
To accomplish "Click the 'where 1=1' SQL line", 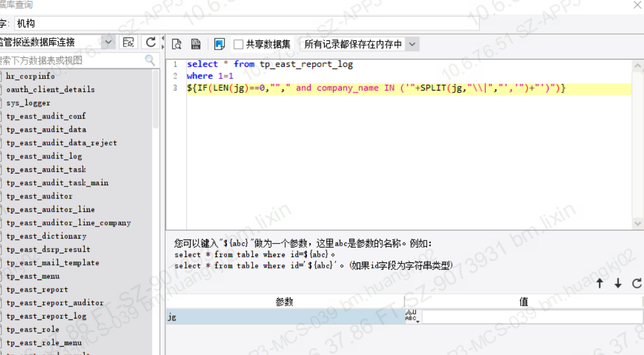I will click(x=210, y=76).
